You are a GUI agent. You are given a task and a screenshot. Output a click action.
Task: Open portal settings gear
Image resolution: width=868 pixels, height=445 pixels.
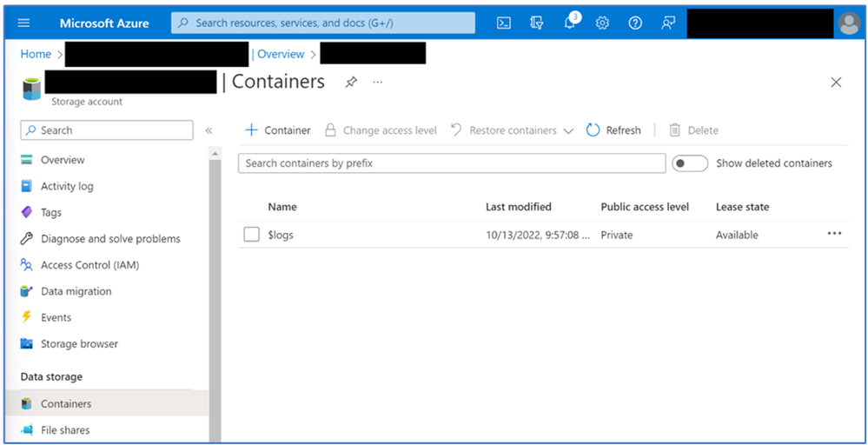tap(602, 23)
